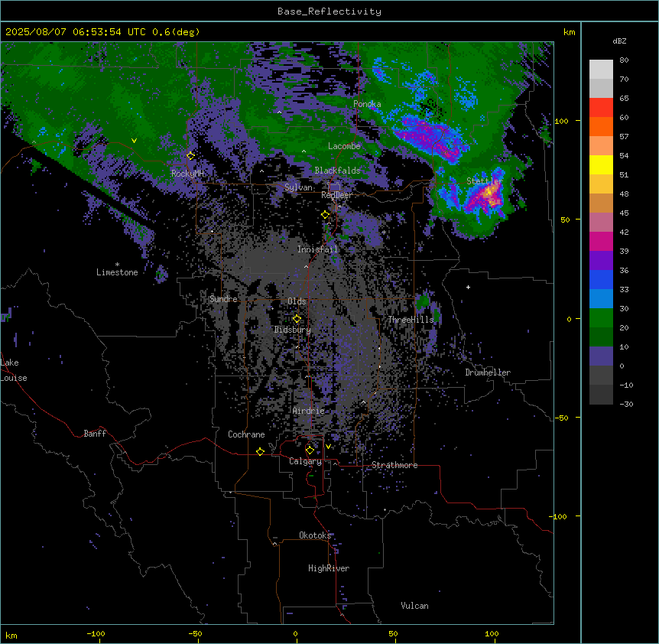Pick the red 60-65 dBZ legend swatch

tap(601, 108)
